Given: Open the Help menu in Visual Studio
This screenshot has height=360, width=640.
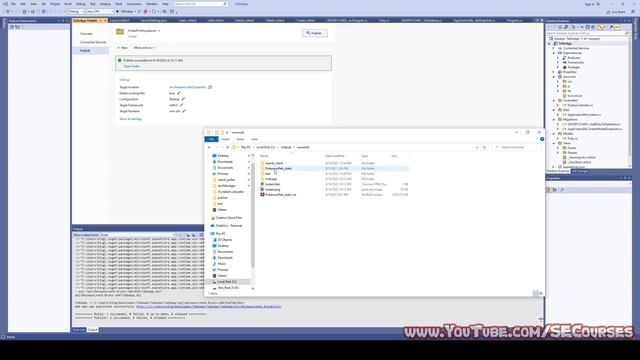Looking at the screenshot, I should [x=165, y=4].
